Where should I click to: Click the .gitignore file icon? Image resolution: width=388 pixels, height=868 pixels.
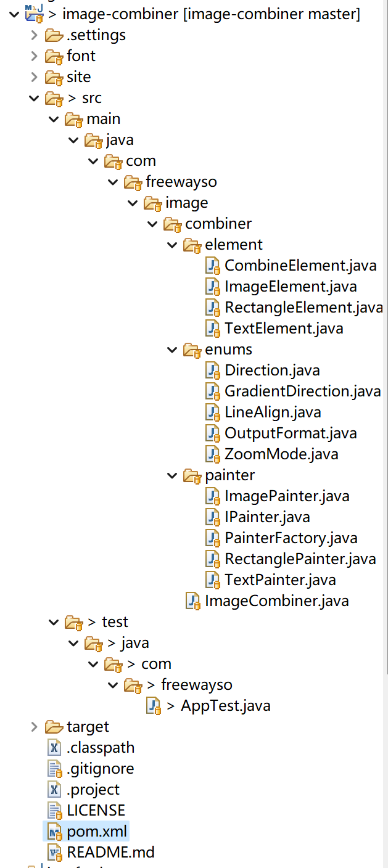pyautogui.click(x=56, y=769)
